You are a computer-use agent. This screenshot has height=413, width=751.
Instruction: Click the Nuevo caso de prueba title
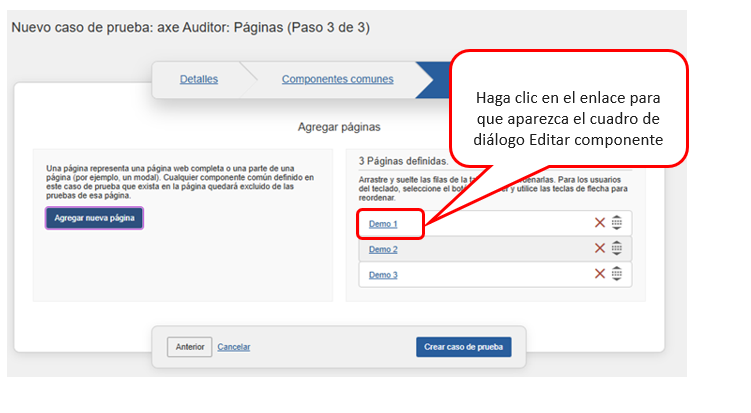pos(190,27)
